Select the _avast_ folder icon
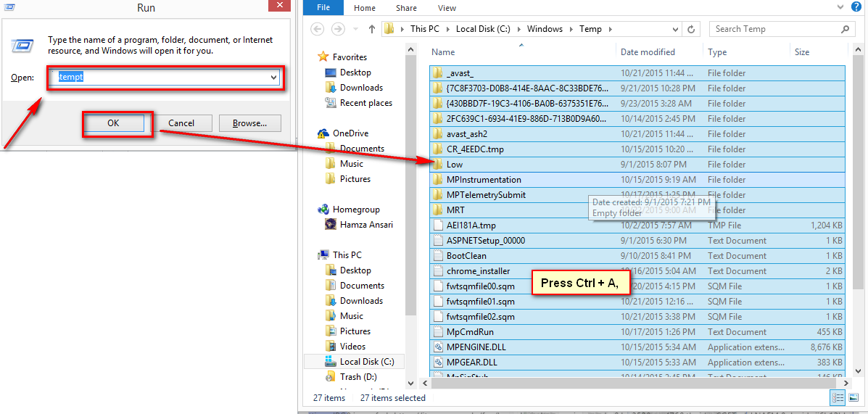 438,73
